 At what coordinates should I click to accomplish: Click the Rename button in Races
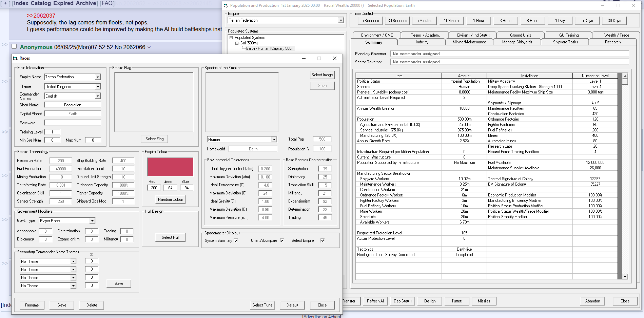point(32,305)
